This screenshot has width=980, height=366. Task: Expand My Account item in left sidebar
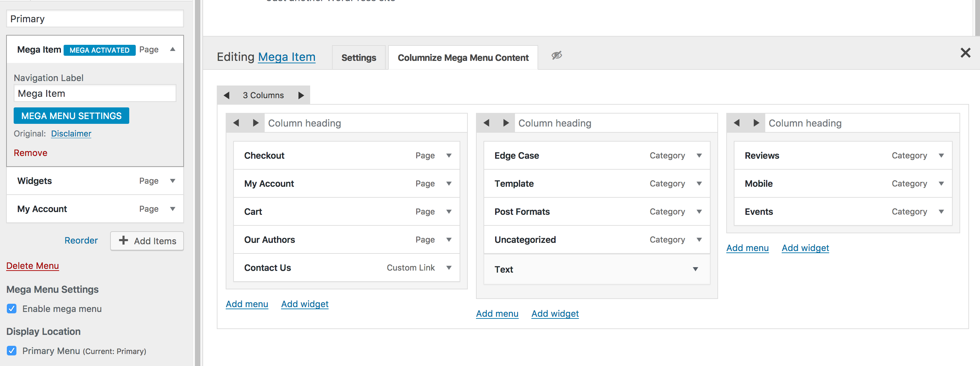click(173, 209)
